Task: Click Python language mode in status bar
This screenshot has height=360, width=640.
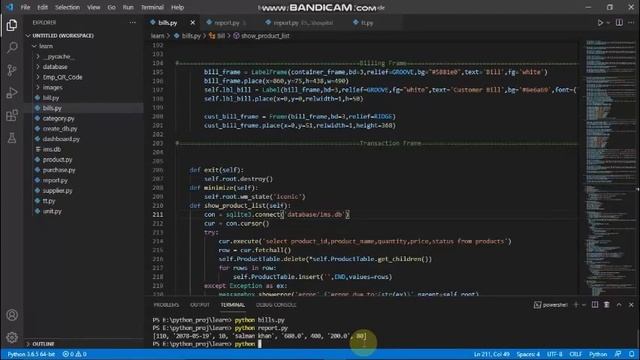Action: click(x=598, y=354)
